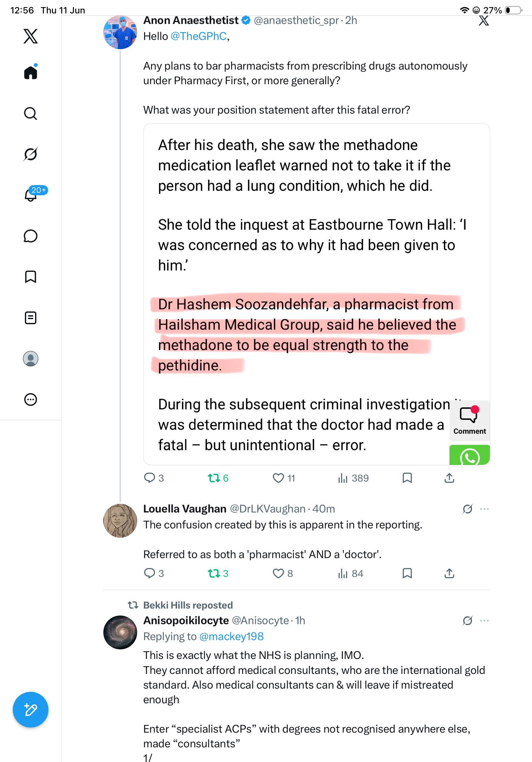Expand More options circle in sidebar
Viewport: 532px width, 762px height.
point(31,399)
